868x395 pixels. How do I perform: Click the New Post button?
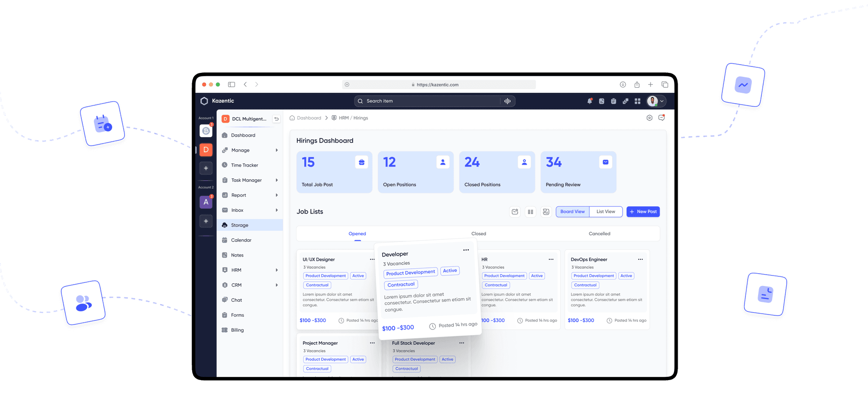click(643, 212)
